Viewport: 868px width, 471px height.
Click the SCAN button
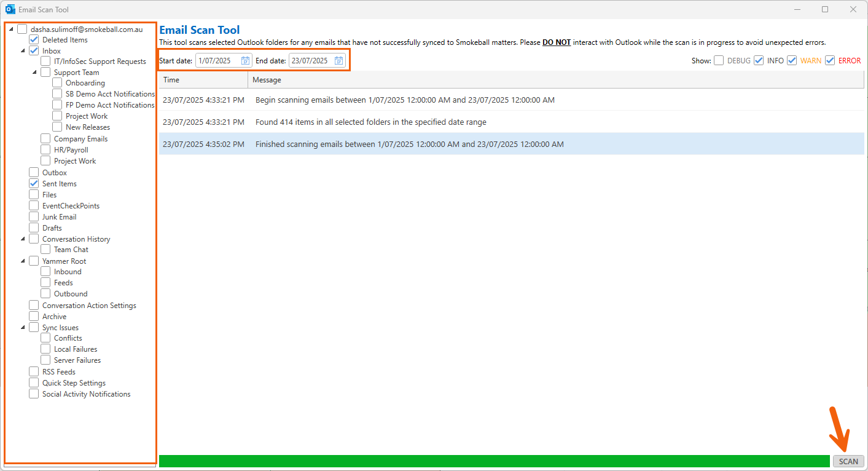pyautogui.click(x=848, y=461)
